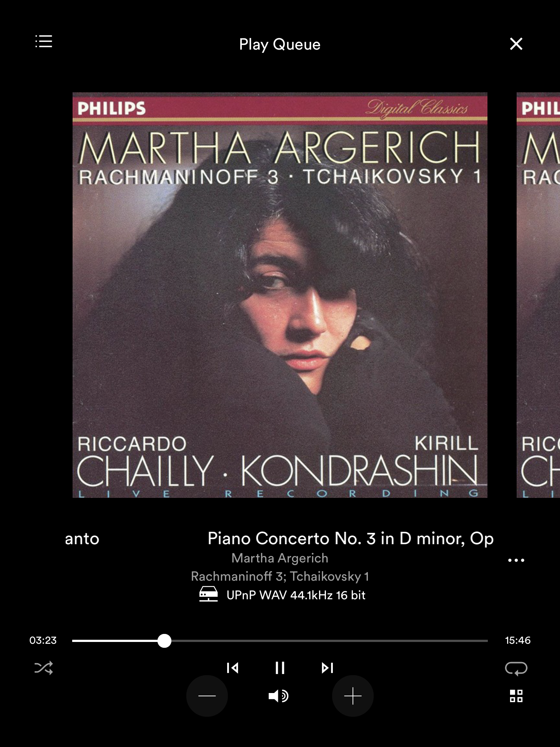
Task: Close the Play Queue screen
Action: coord(516,44)
